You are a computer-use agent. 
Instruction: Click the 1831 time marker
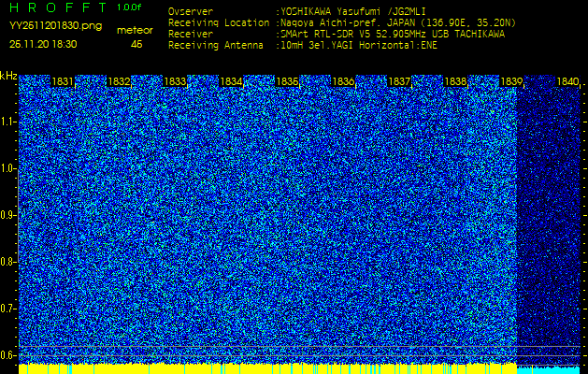(63, 81)
